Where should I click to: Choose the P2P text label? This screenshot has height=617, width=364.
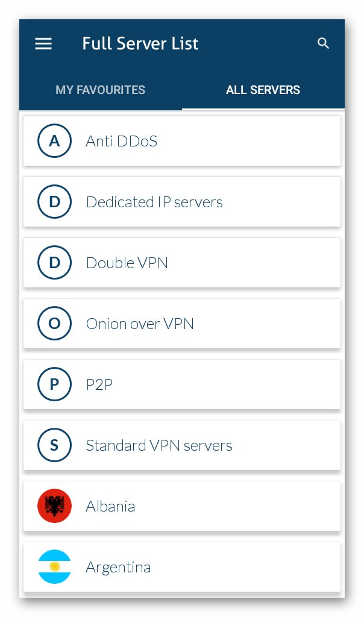(x=99, y=384)
